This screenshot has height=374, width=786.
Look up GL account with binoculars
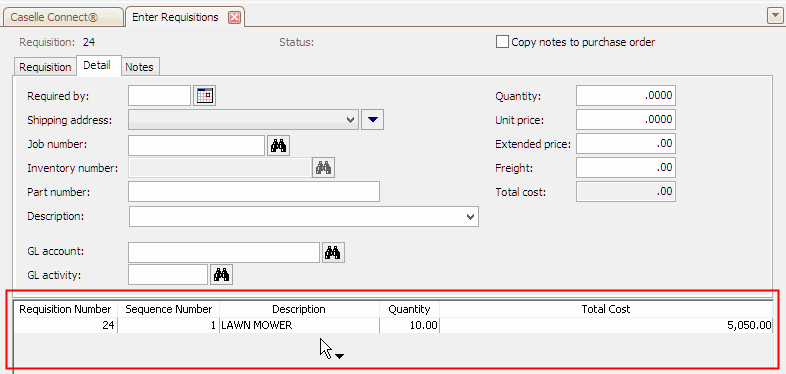click(333, 253)
